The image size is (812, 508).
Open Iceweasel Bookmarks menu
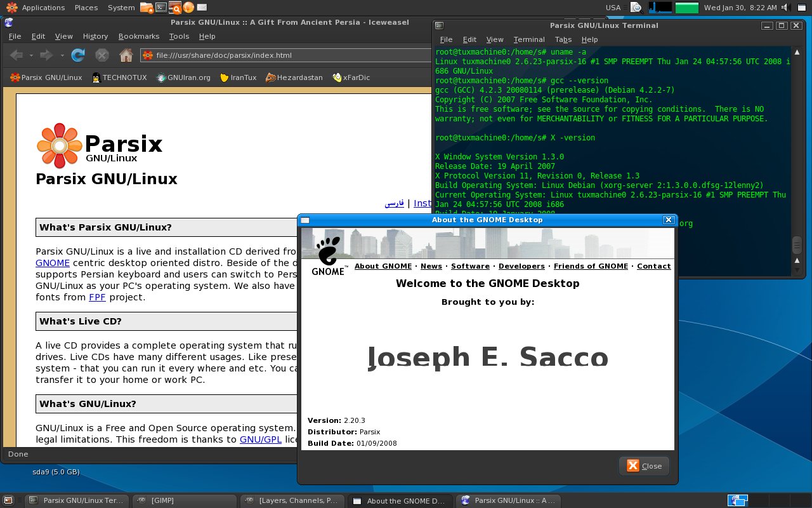pyautogui.click(x=139, y=36)
